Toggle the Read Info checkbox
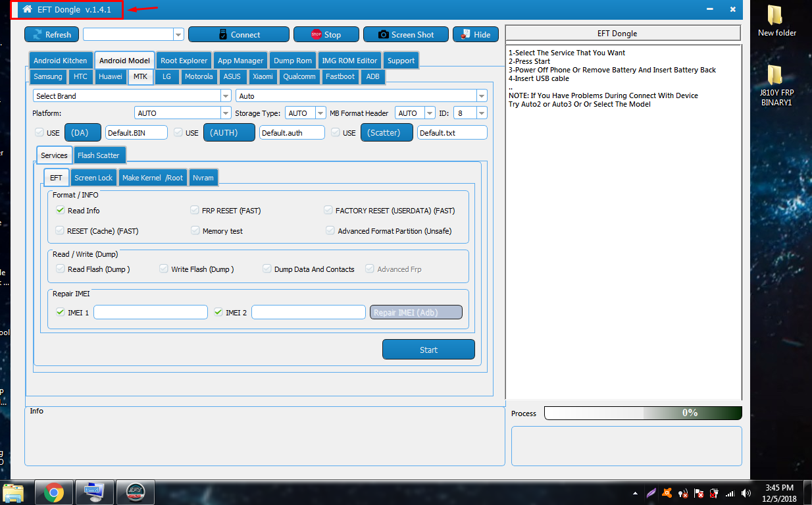 [61, 211]
